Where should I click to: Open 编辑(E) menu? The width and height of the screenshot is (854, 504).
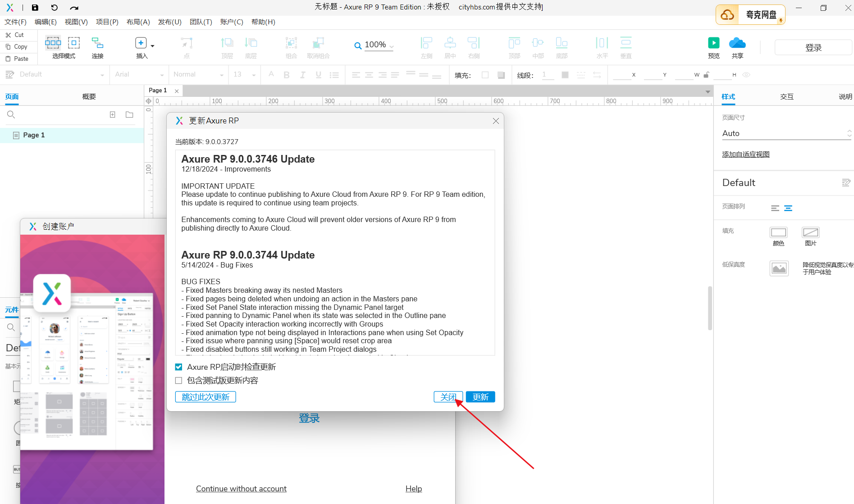click(46, 22)
